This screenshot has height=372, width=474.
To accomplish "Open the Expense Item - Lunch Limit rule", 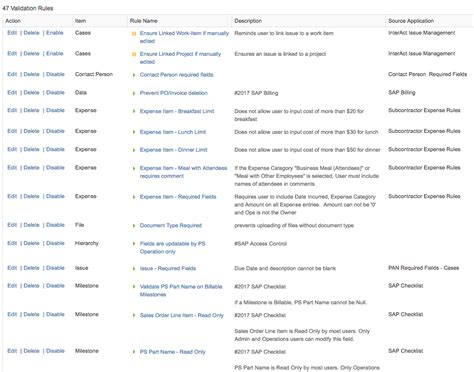I will pyautogui.click(x=173, y=132).
